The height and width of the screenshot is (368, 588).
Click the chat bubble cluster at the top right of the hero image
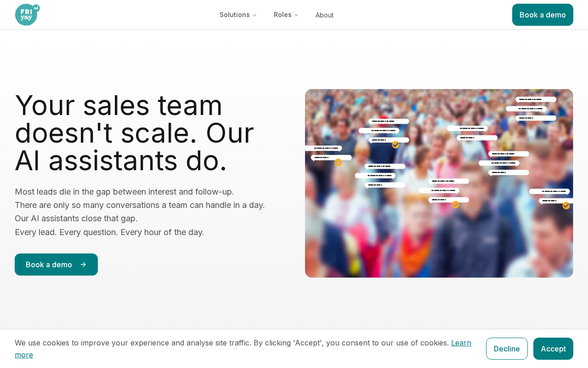point(531,109)
